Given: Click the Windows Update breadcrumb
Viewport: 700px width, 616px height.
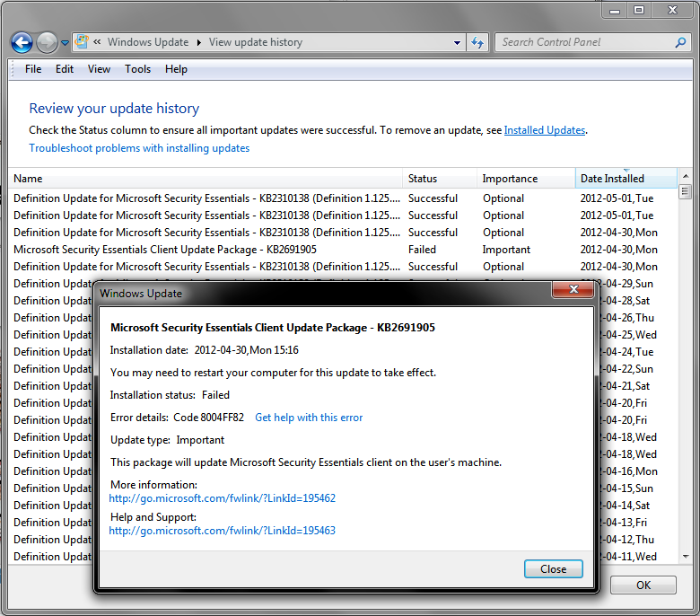Looking at the screenshot, I should coord(148,42).
